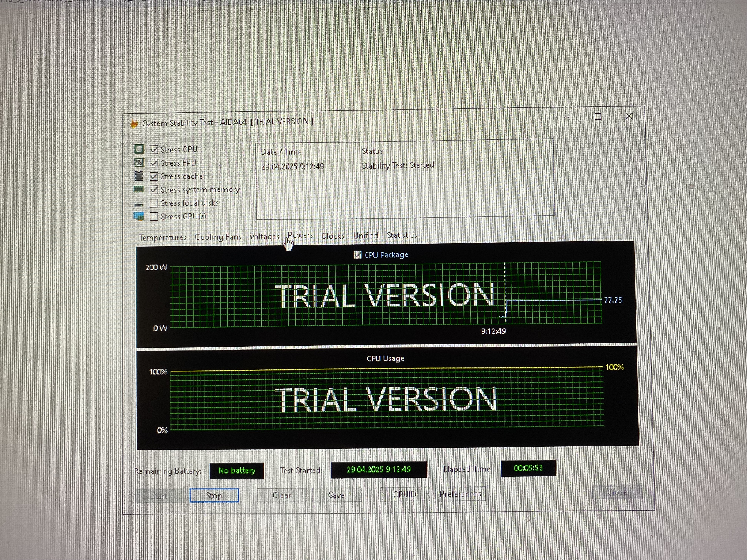Uncheck the Stress FPU checkbox
The width and height of the screenshot is (747, 560).
(154, 163)
